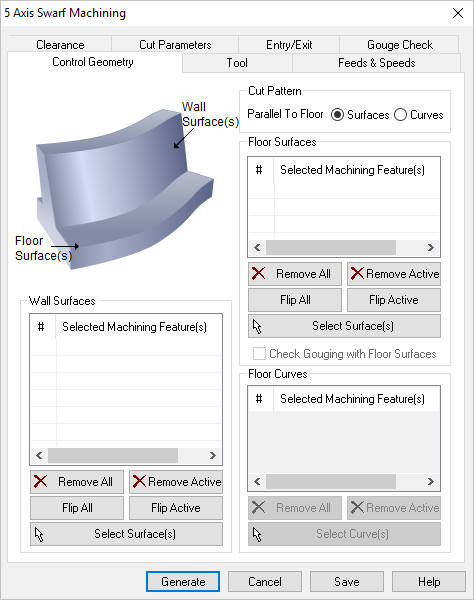Click '#' column header in Wall Surfaces list
Image resolution: width=474 pixels, height=600 pixels.
click(41, 327)
